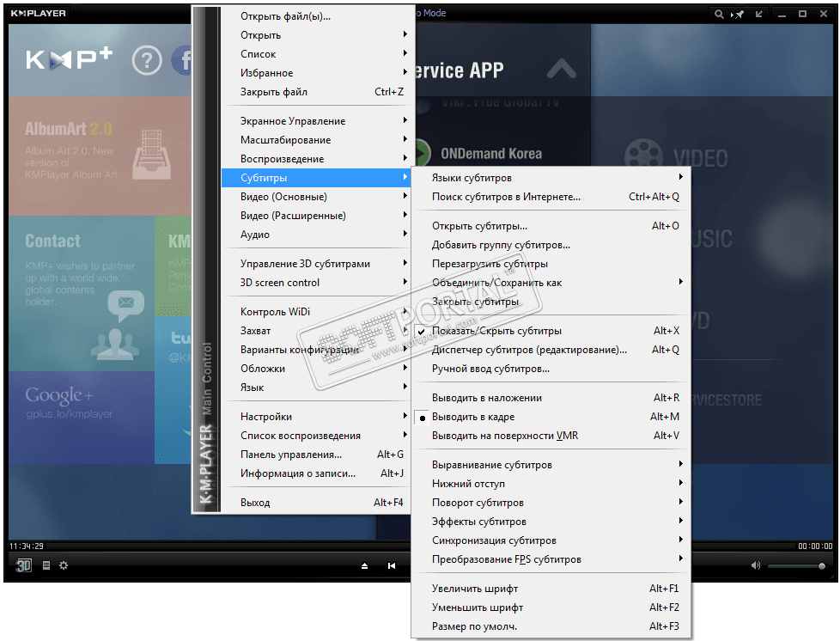Screen dimensions: 840x641
Task: Expand Нижний отступ submenu
Action: coord(551,484)
